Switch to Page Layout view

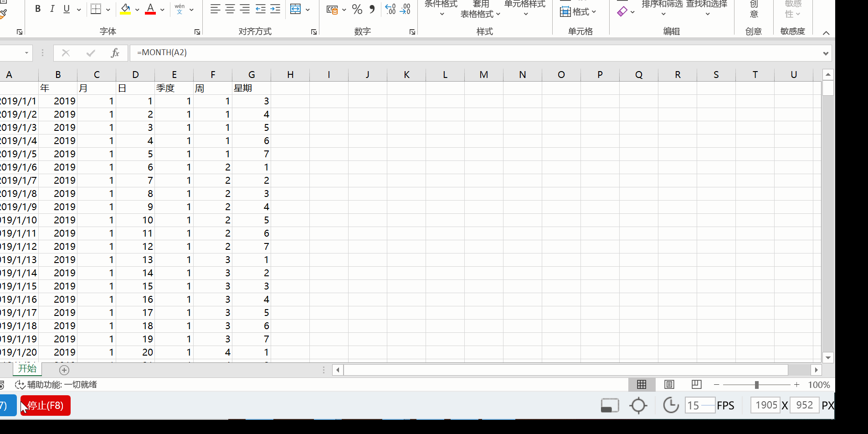669,385
